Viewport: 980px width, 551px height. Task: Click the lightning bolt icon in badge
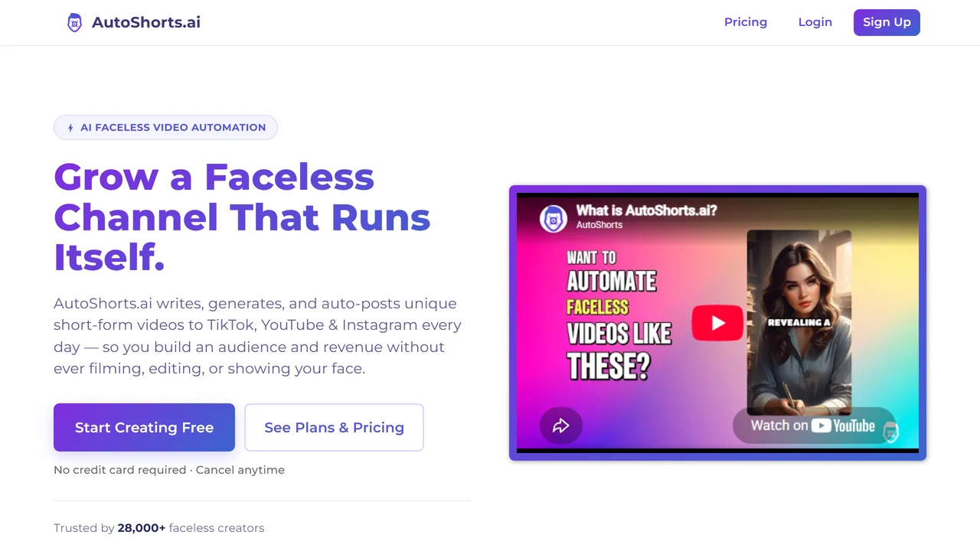70,128
